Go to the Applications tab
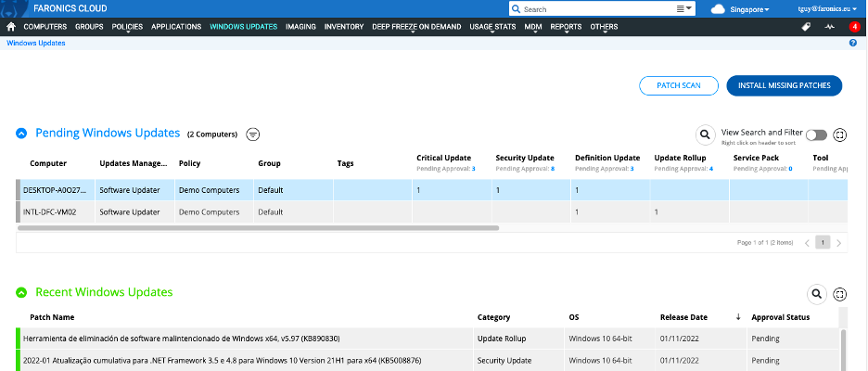Screen dimensions: 868x371 [x=176, y=27]
